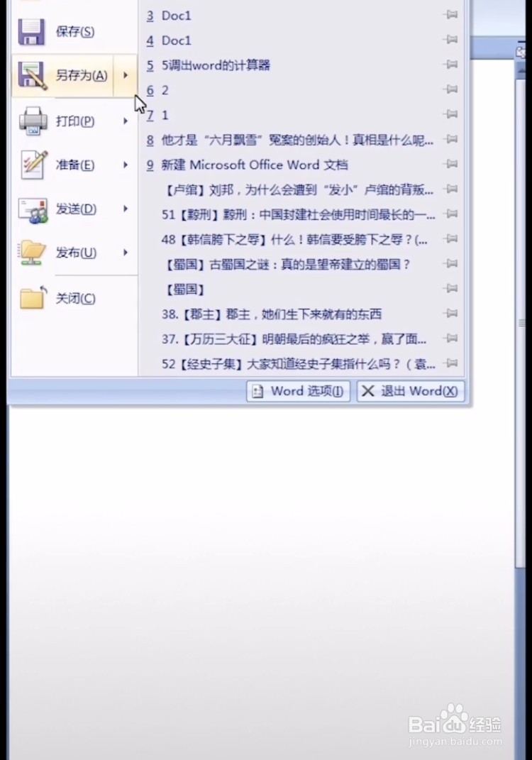Click 退出 Word(X) button
This screenshot has height=760, width=532.
point(411,391)
